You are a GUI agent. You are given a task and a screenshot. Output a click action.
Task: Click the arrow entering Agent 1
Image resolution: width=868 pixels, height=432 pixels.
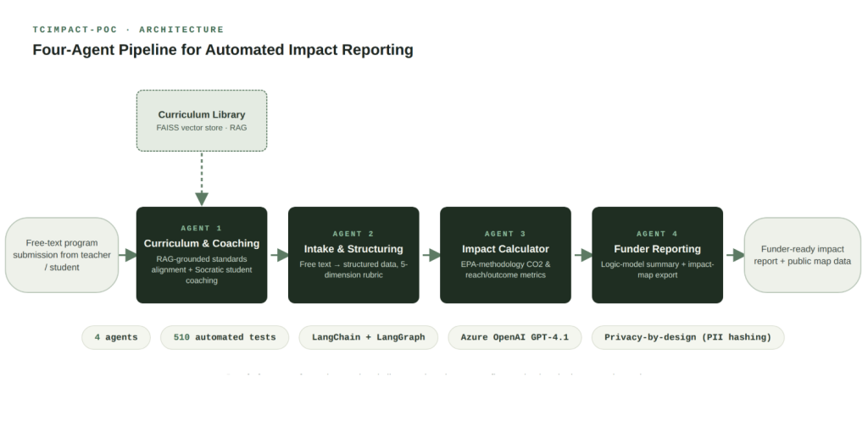(128, 255)
